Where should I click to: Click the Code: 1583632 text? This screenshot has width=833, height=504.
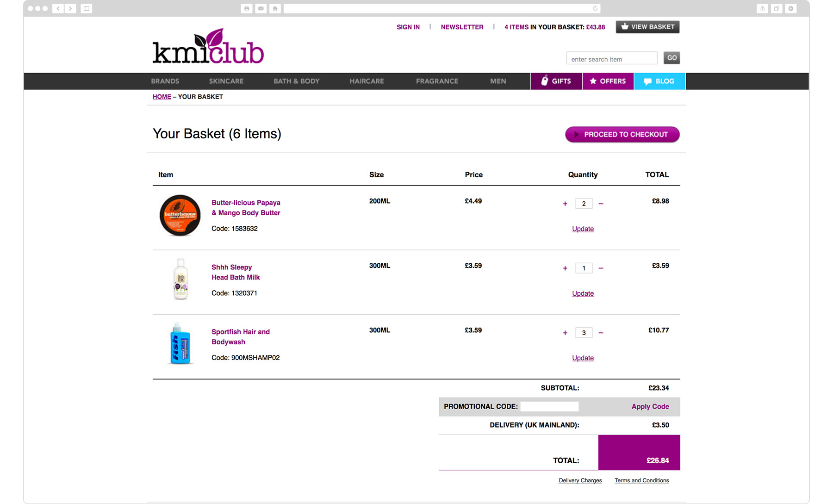tap(235, 229)
